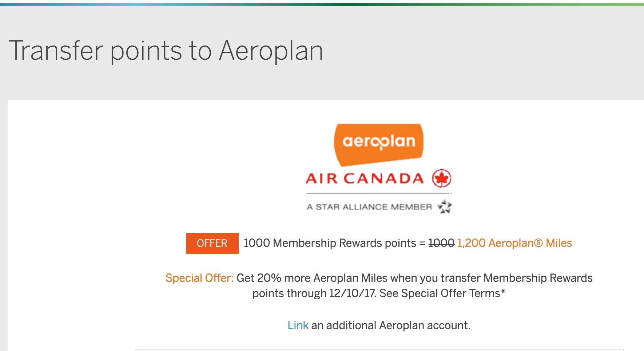
Task: Click A STAR ALLIANCE MEMBER text
Action: pos(369,207)
